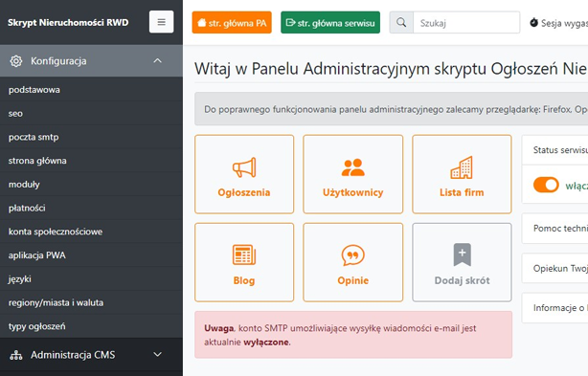This screenshot has width=588, height=376.
Task: Click the Blog newspaper icon
Action: tap(244, 254)
